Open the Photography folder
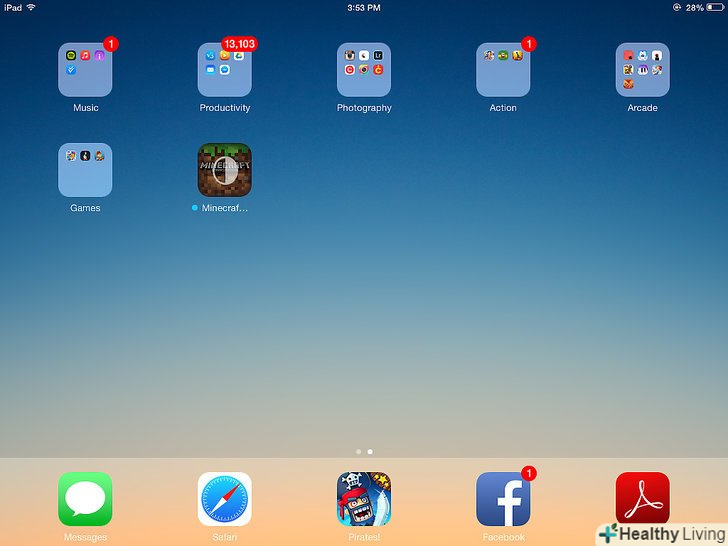The image size is (728, 546). [364, 70]
